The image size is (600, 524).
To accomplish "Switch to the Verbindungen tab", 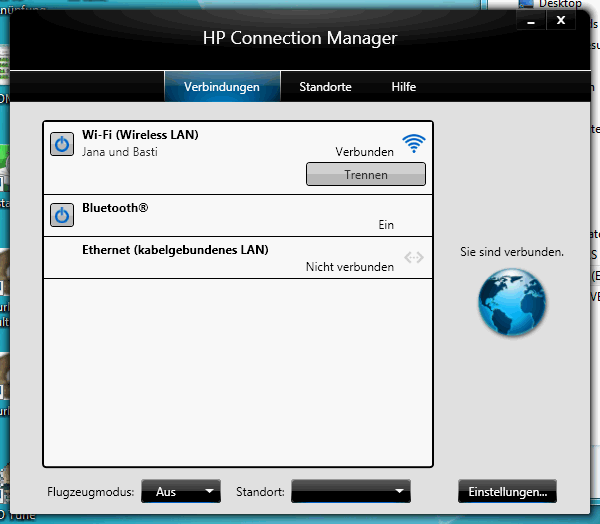I will coord(222,87).
